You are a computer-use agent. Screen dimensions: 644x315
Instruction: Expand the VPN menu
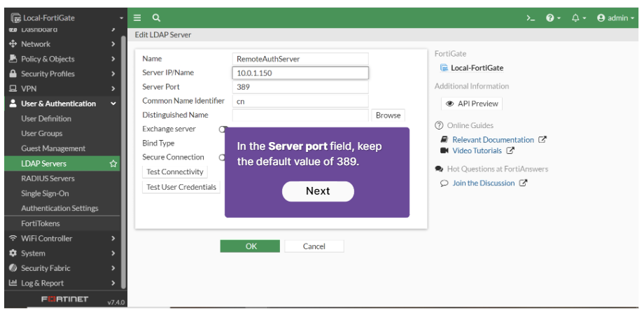pos(62,89)
